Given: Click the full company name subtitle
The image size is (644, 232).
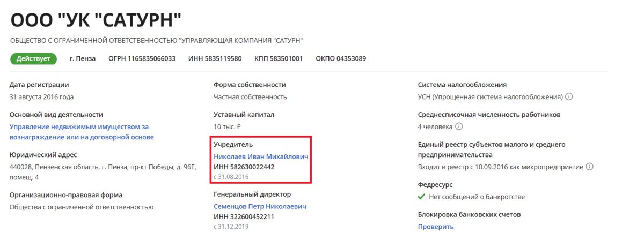Looking at the screenshot, I should coord(157,40).
